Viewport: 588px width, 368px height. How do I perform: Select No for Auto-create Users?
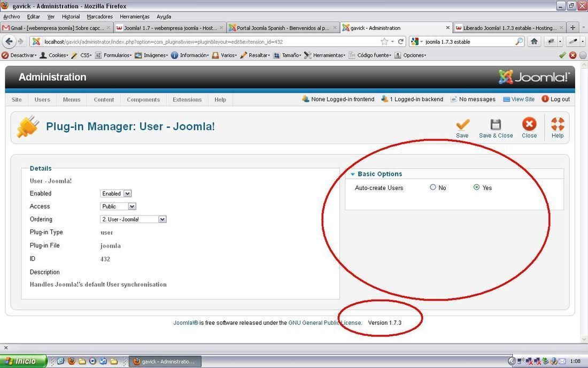433,187
